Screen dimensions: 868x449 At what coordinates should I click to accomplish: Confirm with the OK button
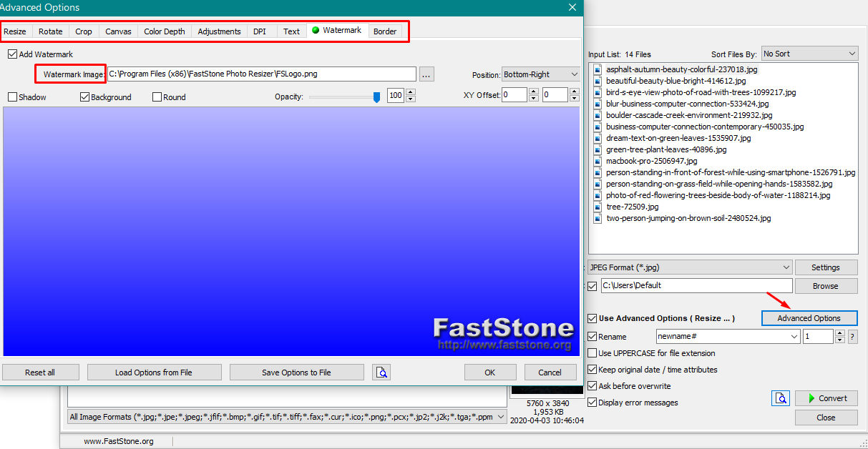490,372
